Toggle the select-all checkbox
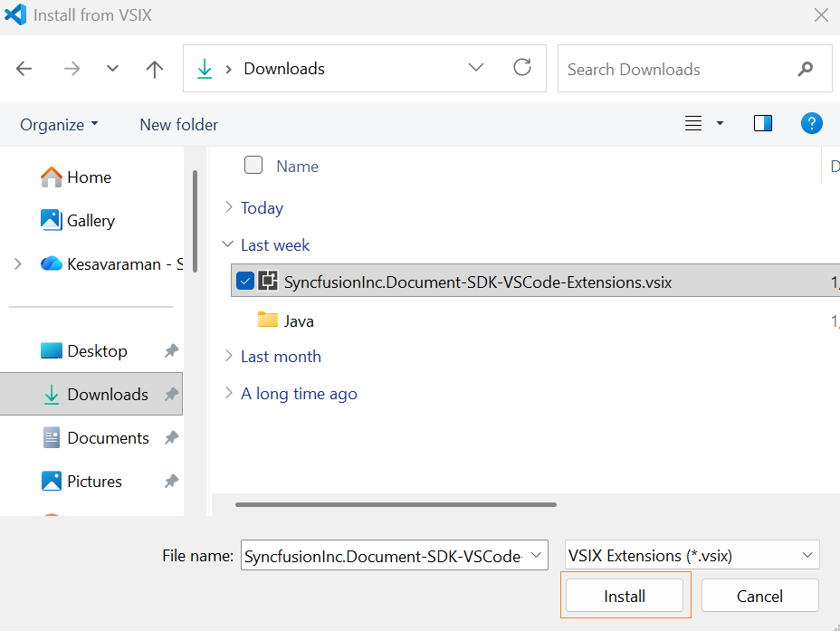This screenshot has height=631, width=840. click(x=253, y=165)
